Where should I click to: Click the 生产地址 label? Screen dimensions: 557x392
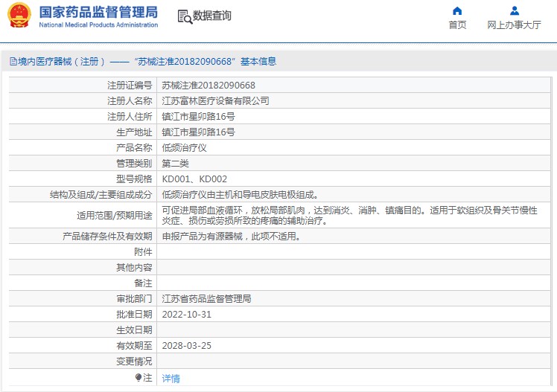tap(134, 132)
